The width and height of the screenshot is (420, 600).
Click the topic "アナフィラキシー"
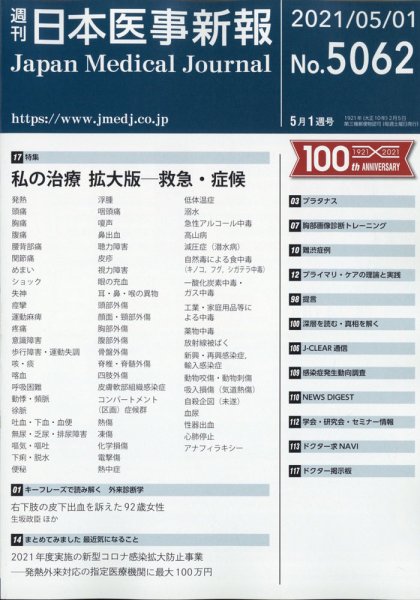tap(213, 448)
